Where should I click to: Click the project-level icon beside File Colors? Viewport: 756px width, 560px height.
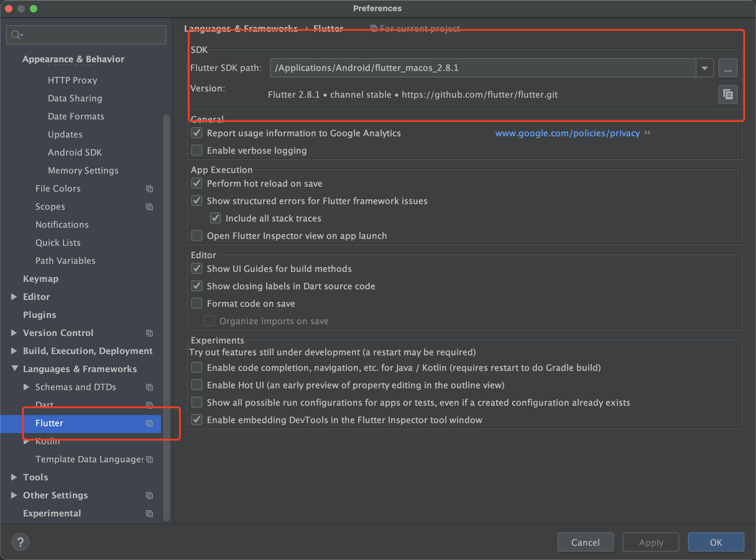[x=149, y=189]
